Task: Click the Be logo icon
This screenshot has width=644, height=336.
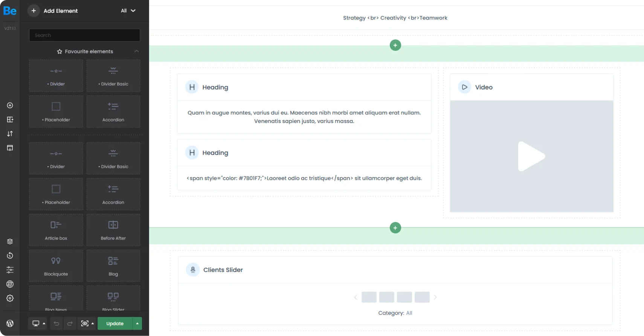Action: coord(10,11)
